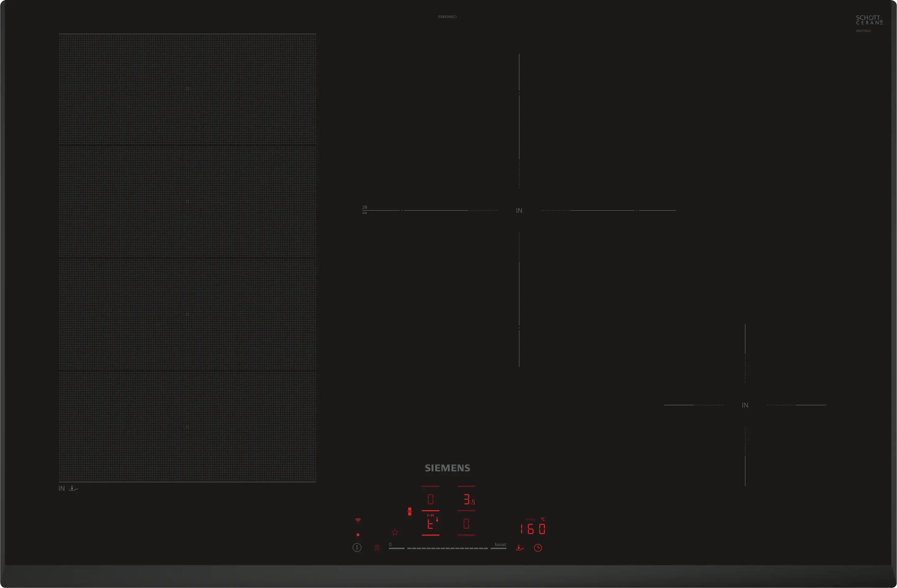The height and width of the screenshot is (588, 897).
Task: Tap the pan sensor symbol beside IN label
Action: click(x=74, y=488)
